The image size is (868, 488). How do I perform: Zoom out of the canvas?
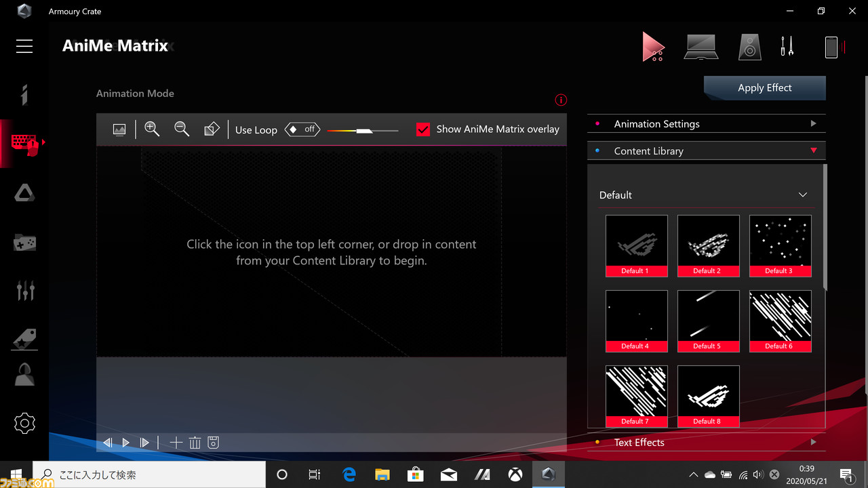point(182,129)
